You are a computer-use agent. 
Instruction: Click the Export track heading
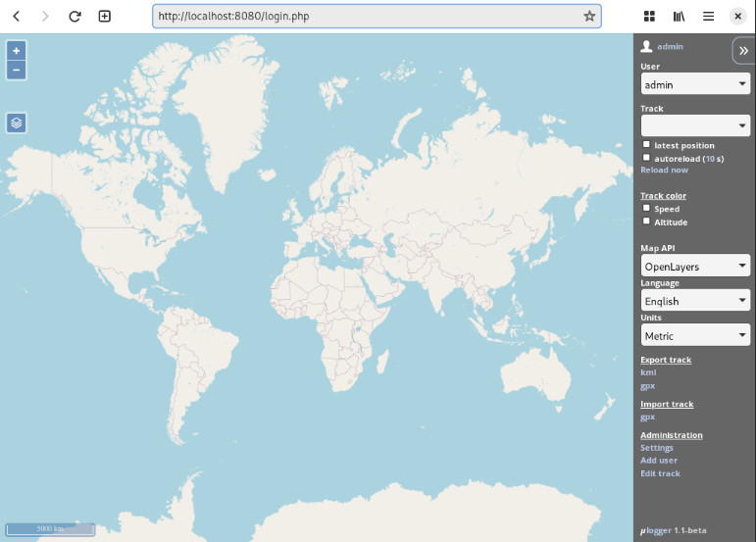(666, 360)
